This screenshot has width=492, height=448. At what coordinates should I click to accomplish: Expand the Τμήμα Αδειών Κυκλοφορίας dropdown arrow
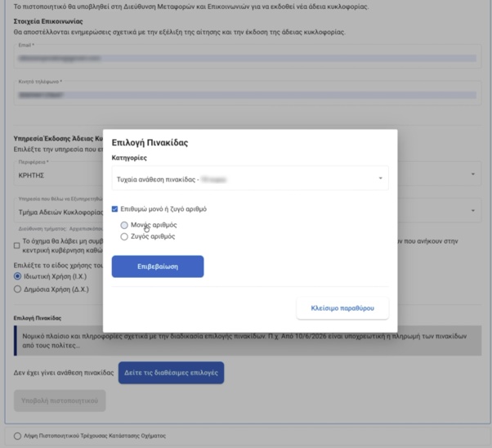(473, 210)
